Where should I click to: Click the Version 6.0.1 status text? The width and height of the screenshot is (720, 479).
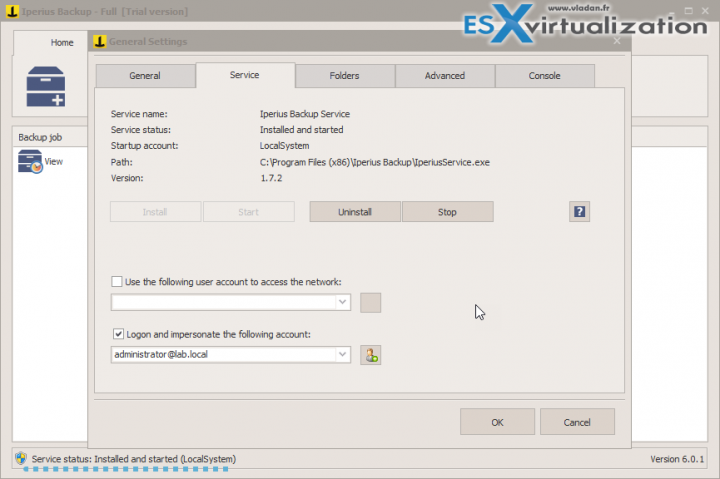(677, 459)
